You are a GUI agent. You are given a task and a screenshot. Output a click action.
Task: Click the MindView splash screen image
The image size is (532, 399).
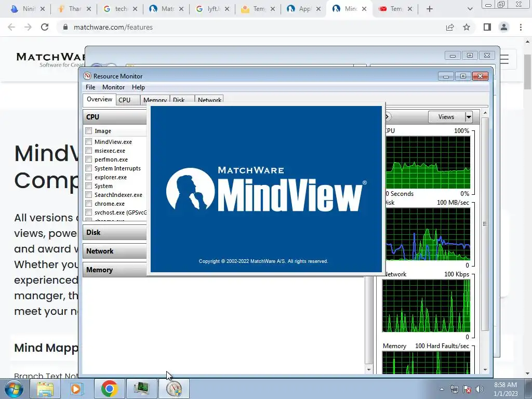(x=266, y=189)
